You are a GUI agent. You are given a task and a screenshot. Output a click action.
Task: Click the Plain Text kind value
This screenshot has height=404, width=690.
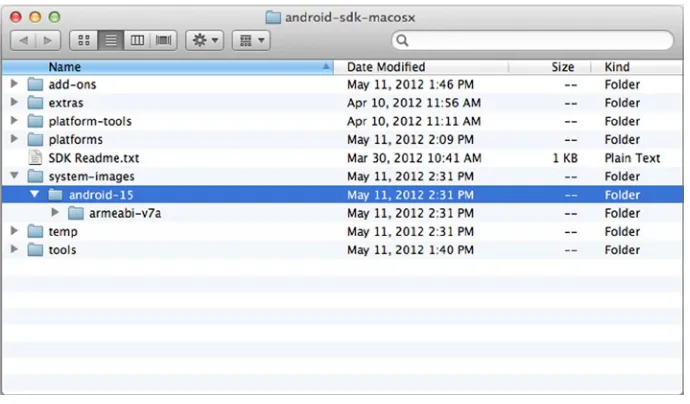pos(632,158)
